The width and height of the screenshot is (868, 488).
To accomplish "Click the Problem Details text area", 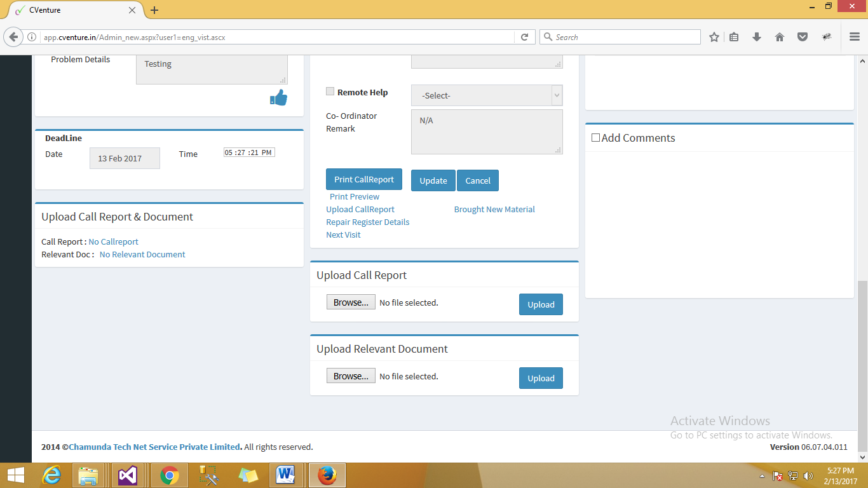I will [212, 69].
